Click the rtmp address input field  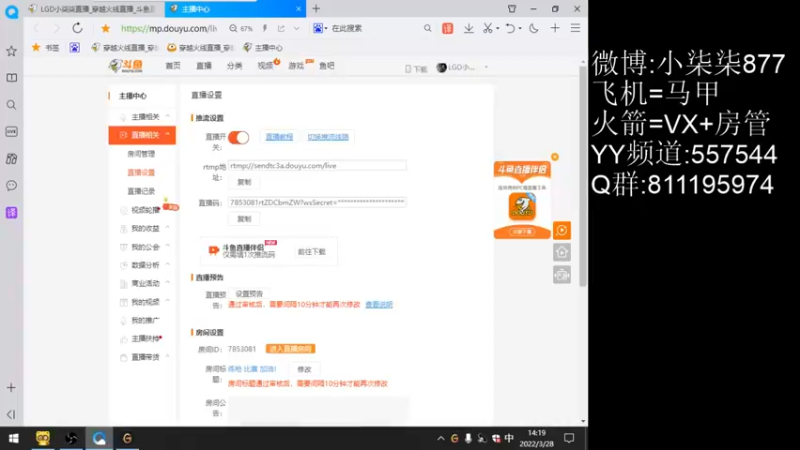click(x=317, y=166)
